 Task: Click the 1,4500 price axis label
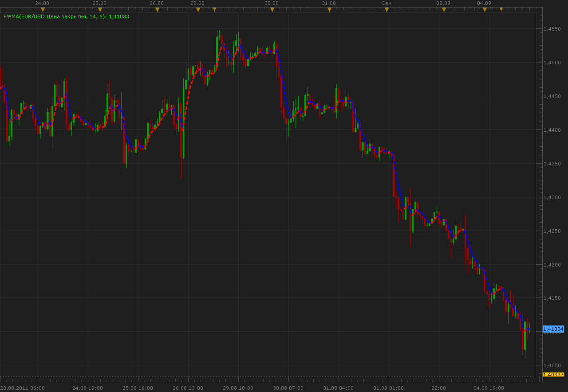tap(552, 63)
